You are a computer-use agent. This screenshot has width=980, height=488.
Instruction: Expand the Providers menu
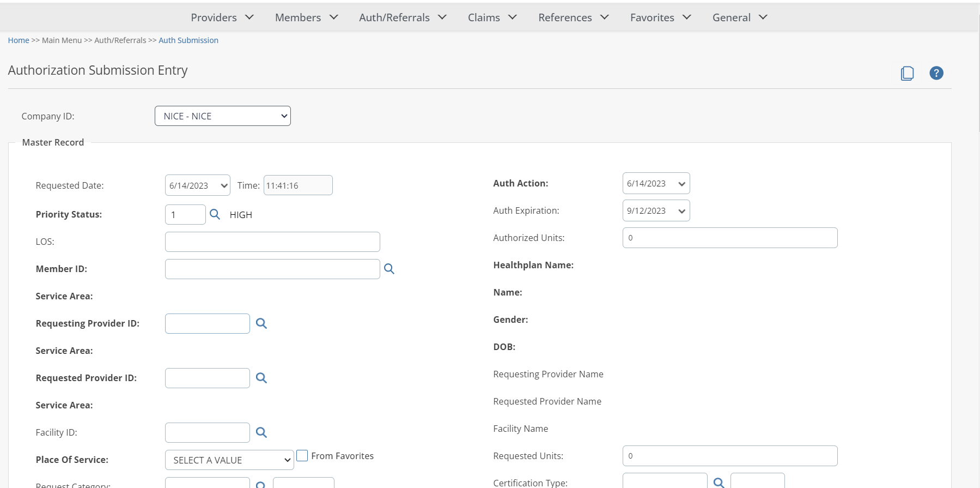(x=222, y=17)
